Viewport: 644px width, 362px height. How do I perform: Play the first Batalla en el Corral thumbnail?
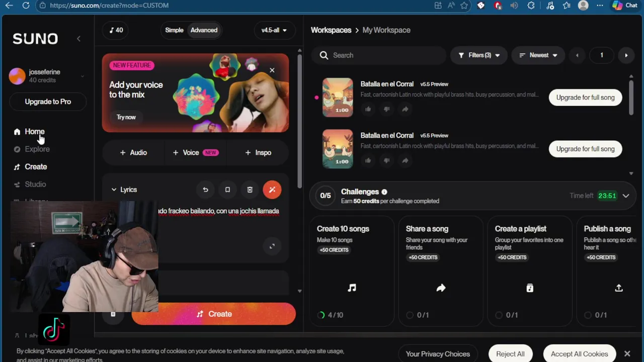coord(338,98)
